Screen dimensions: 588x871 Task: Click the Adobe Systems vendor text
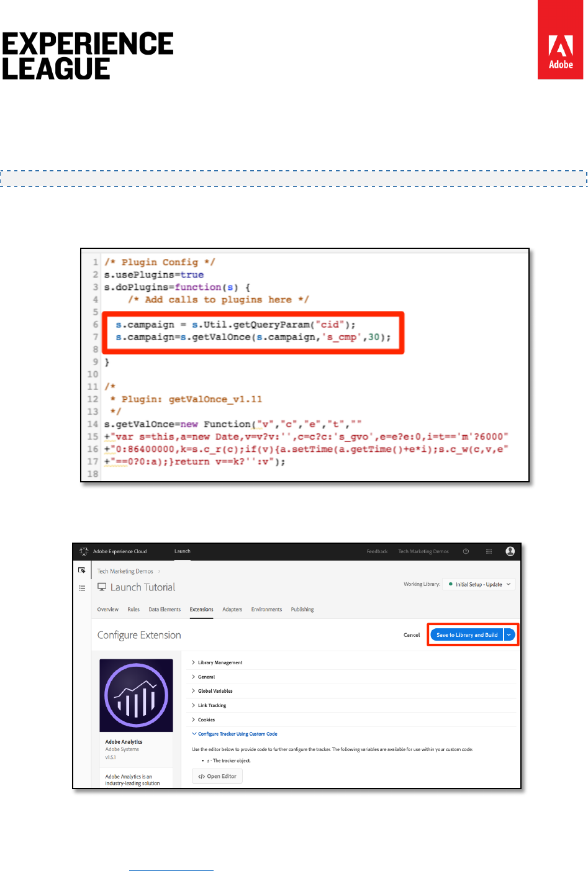click(122, 749)
